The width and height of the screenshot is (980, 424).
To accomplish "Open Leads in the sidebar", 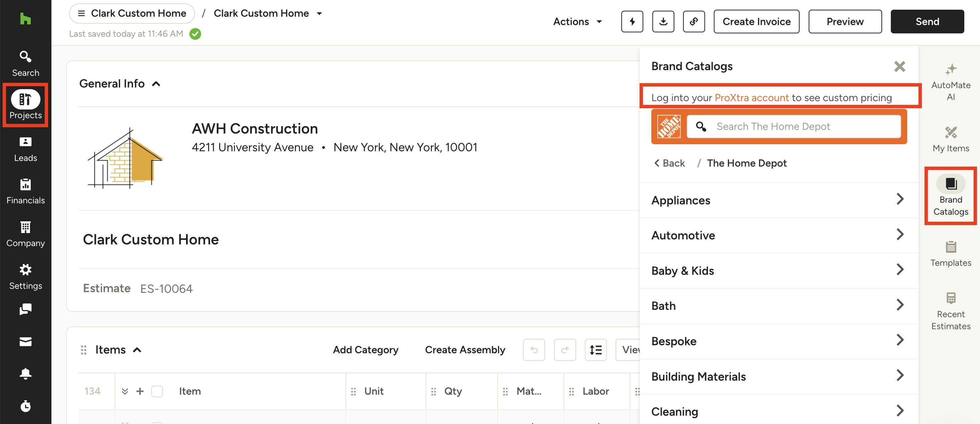I will pos(25,149).
